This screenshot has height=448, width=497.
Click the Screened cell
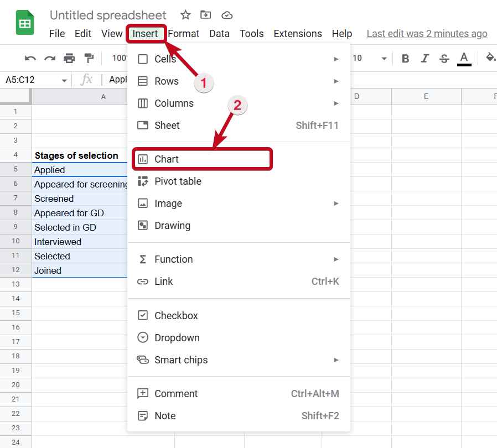80,199
